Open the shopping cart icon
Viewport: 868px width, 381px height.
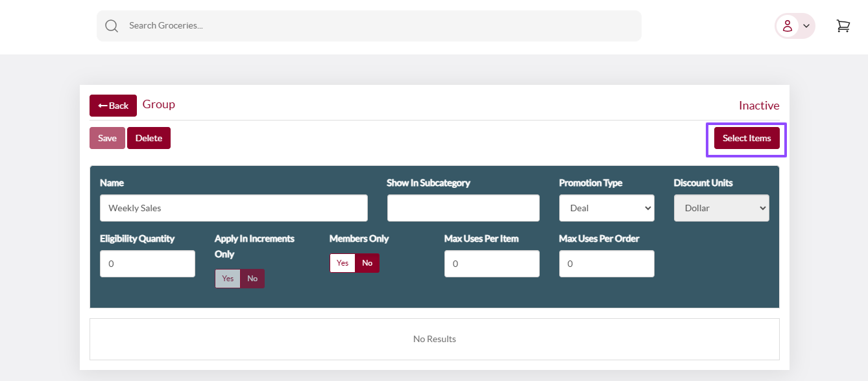pos(843,26)
